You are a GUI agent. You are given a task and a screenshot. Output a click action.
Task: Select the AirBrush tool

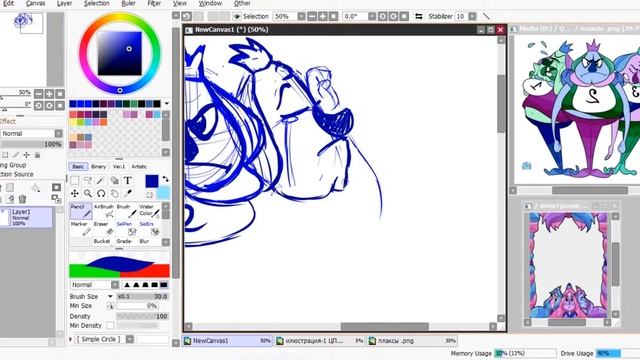tap(104, 211)
